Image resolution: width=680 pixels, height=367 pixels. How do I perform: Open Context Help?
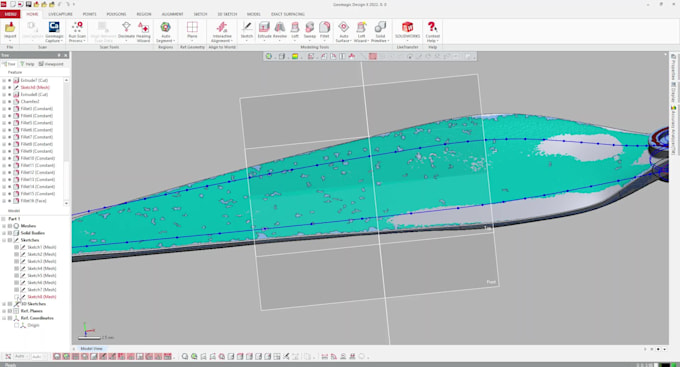point(432,32)
